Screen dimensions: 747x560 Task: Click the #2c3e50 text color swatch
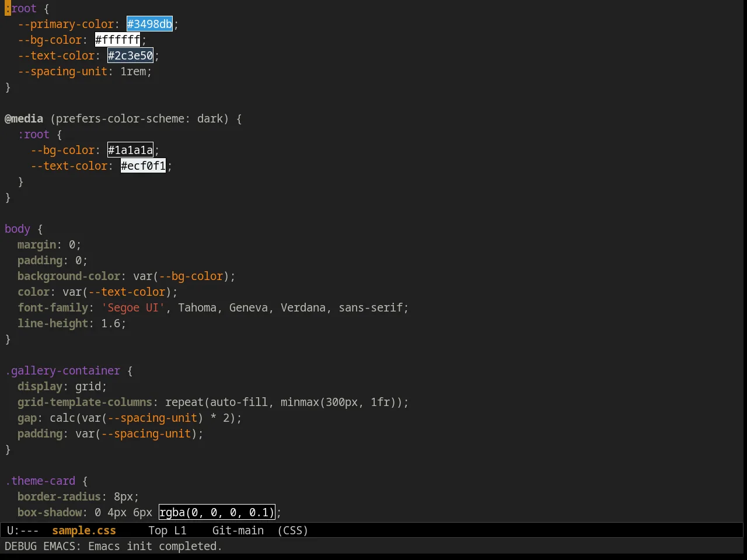(x=130, y=55)
